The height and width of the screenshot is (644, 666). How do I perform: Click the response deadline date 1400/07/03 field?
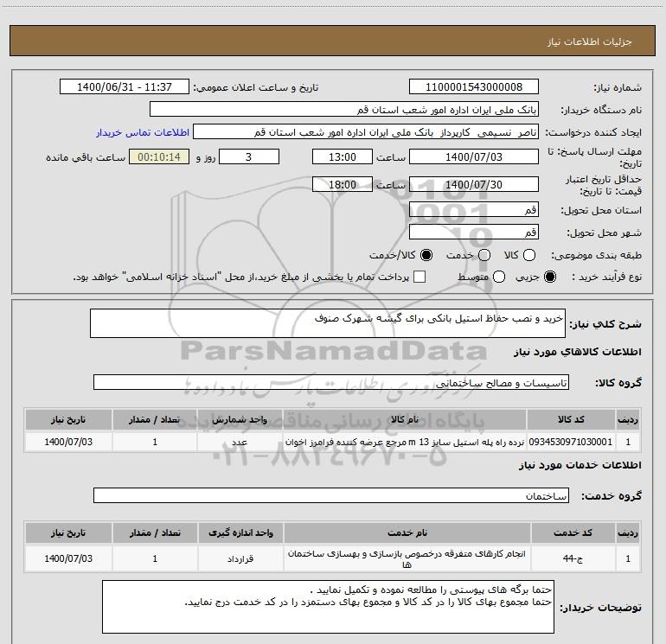[474, 157]
